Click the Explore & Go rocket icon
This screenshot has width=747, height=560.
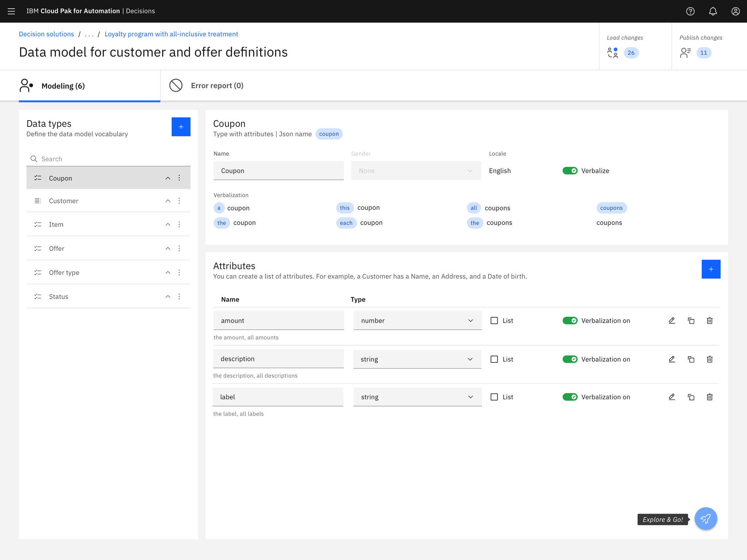[705, 518]
